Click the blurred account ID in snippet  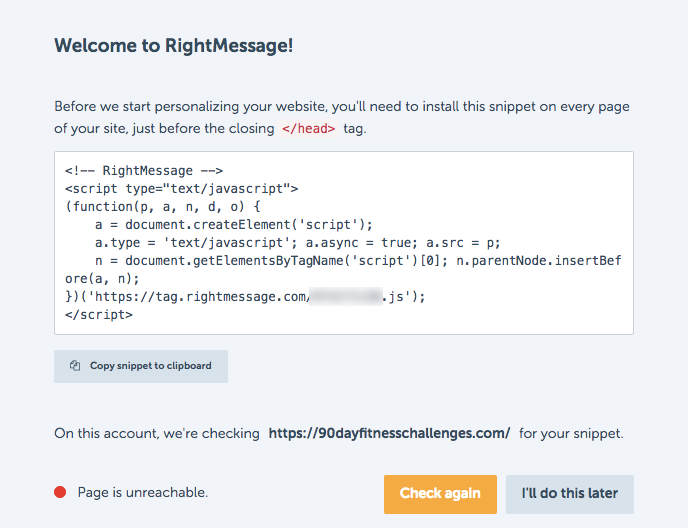(x=346, y=296)
